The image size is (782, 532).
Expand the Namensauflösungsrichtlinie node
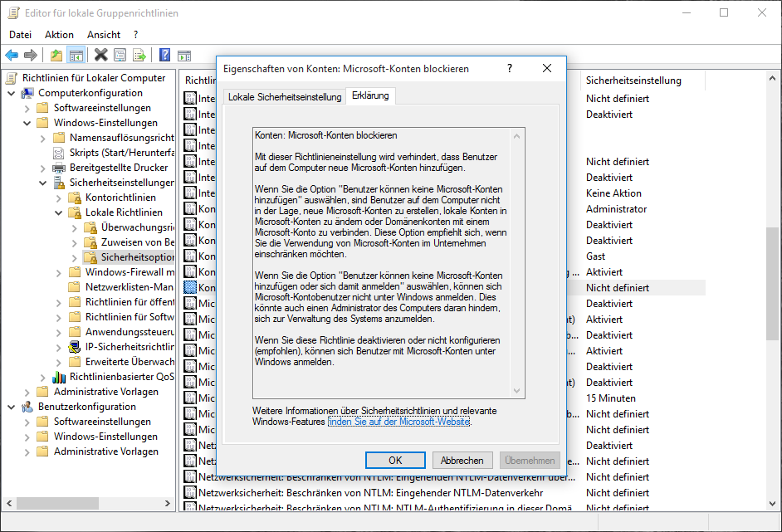(43, 138)
